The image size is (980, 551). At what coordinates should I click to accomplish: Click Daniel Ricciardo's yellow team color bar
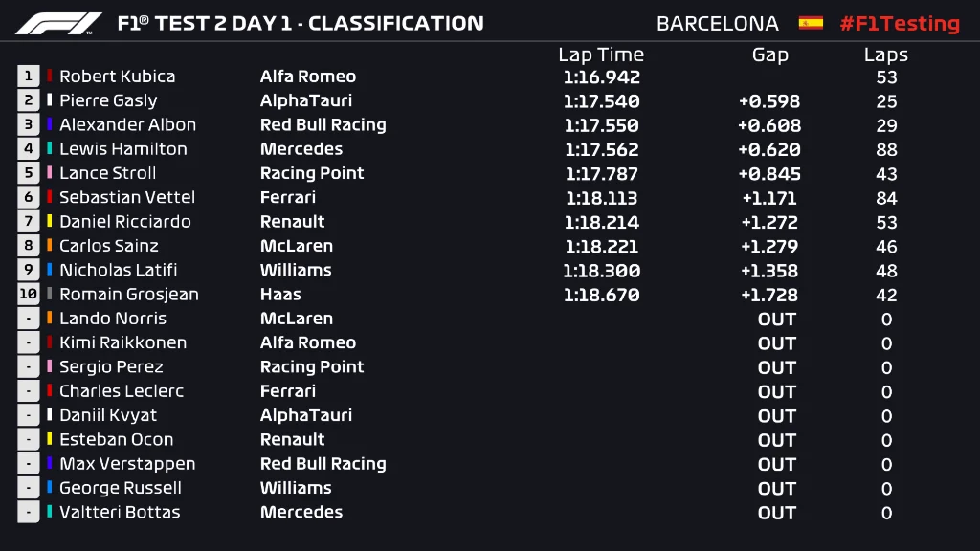(x=50, y=221)
